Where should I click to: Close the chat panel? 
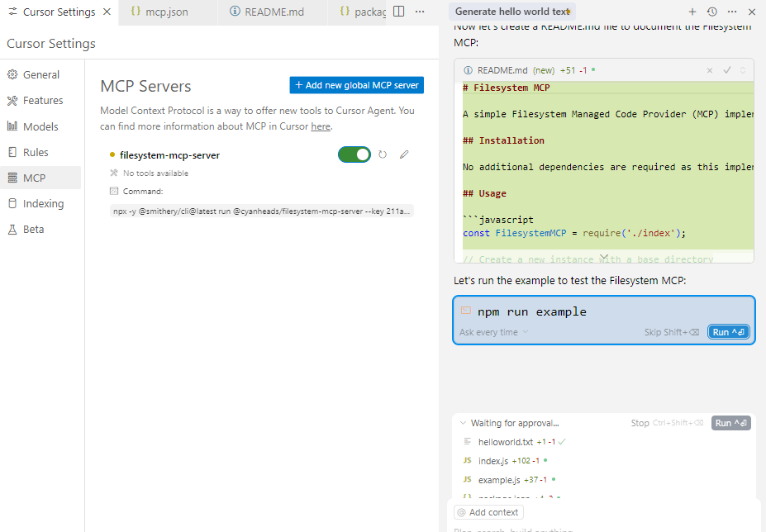coord(752,12)
